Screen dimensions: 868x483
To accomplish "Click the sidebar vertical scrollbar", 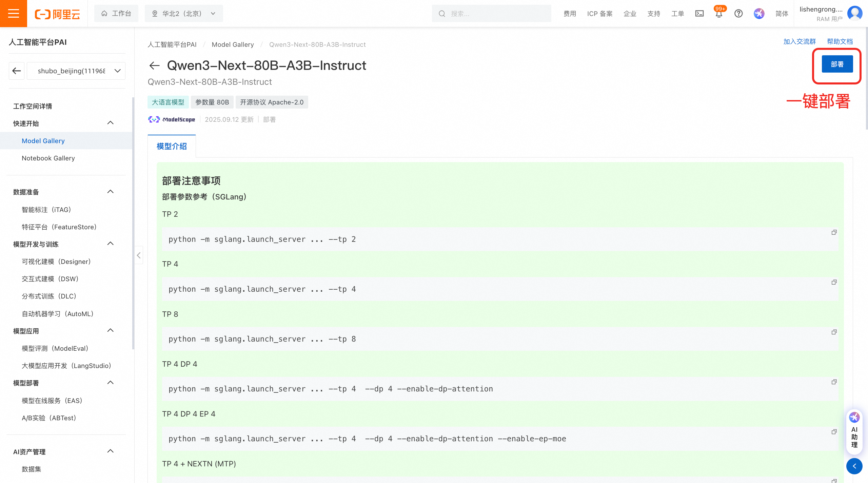I will coord(133,223).
